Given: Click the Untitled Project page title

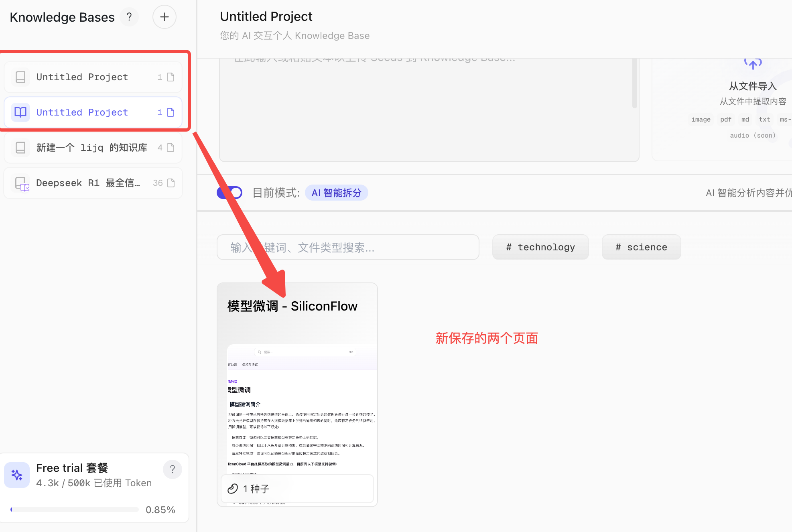Looking at the screenshot, I should (x=266, y=16).
